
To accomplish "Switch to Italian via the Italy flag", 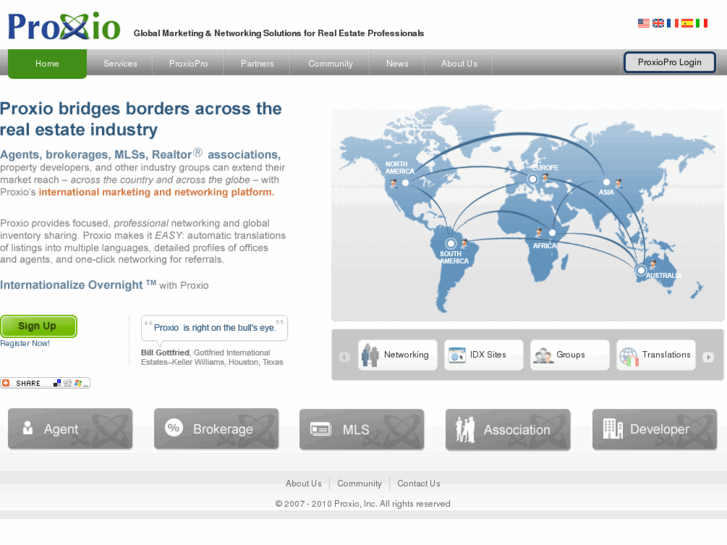I will [x=701, y=23].
